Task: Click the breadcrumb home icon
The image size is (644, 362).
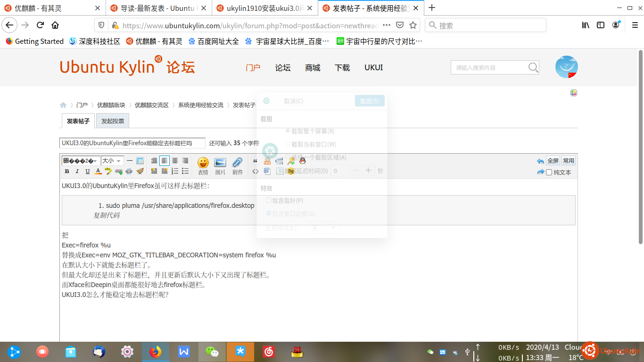Action: coord(63,105)
